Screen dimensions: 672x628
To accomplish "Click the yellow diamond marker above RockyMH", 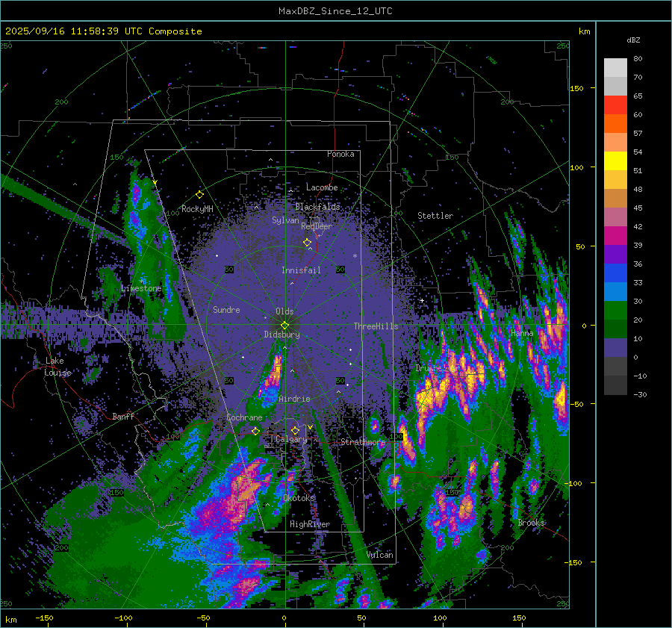I will click(x=199, y=194).
